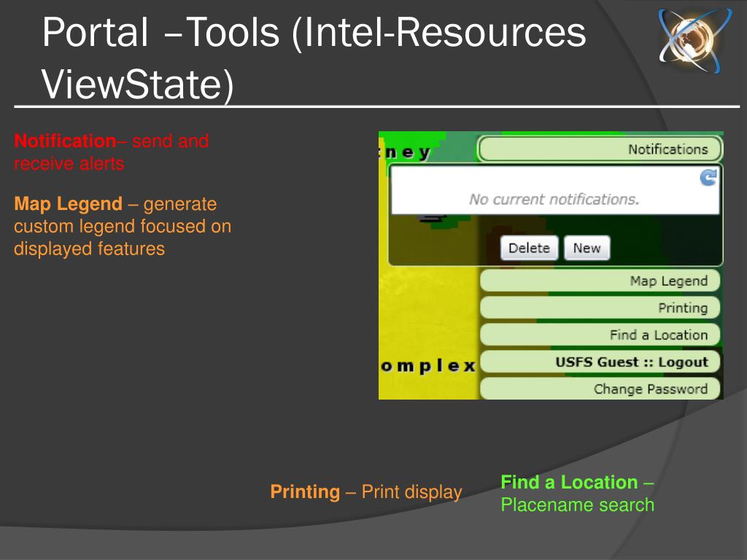Click the slide title 'Portal –Tools'
Screen dimensions: 747x560
[x=314, y=58]
